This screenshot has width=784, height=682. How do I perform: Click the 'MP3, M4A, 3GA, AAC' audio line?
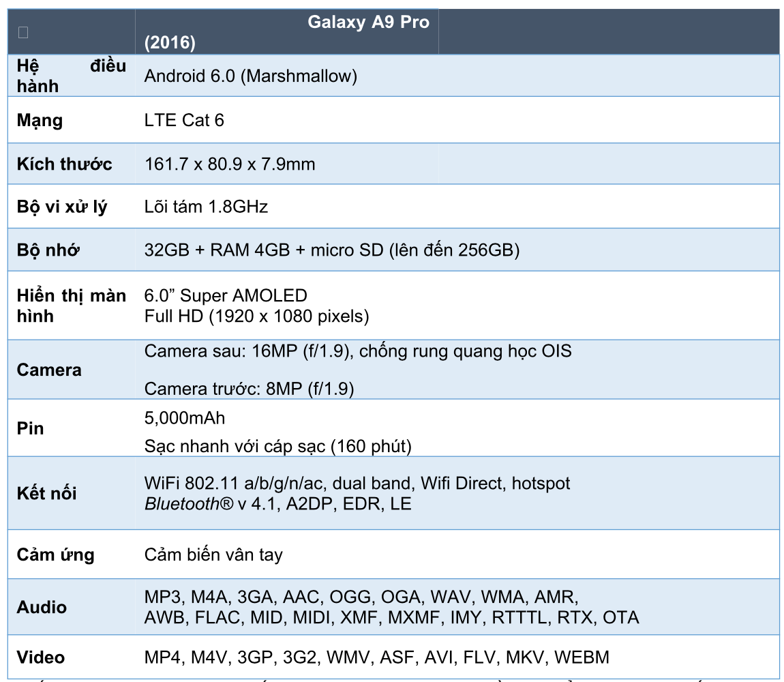click(x=361, y=597)
